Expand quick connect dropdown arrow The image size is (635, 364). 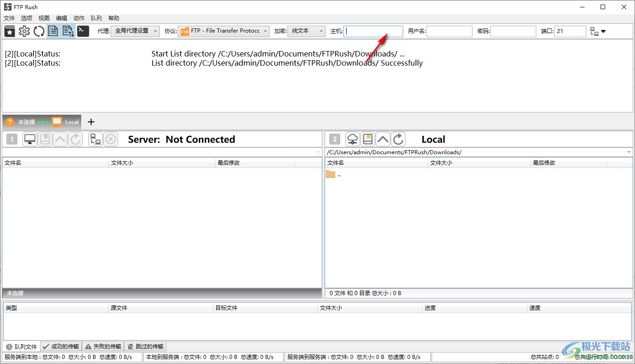[x=603, y=32]
